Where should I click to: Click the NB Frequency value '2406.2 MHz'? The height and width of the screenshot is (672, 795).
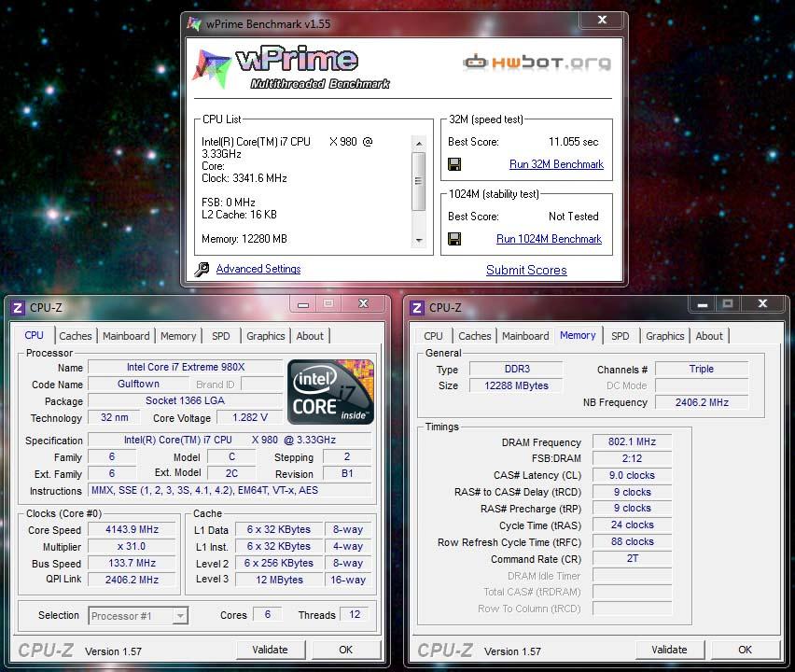click(703, 402)
